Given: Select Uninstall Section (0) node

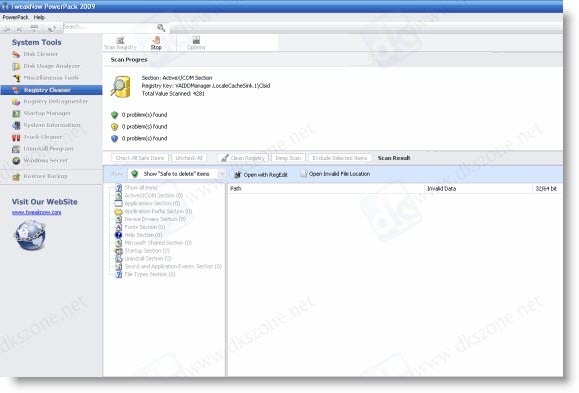Looking at the screenshot, I should pos(143,259).
